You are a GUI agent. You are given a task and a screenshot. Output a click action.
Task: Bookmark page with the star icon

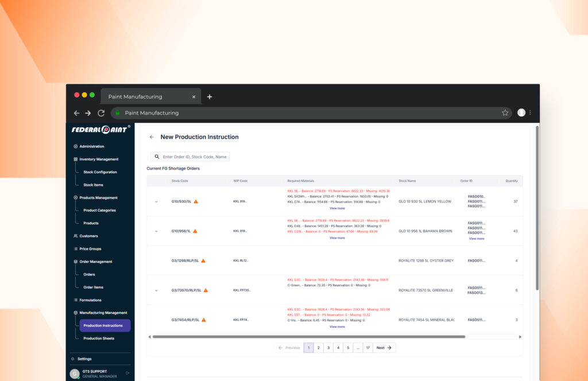[x=505, y=113]
